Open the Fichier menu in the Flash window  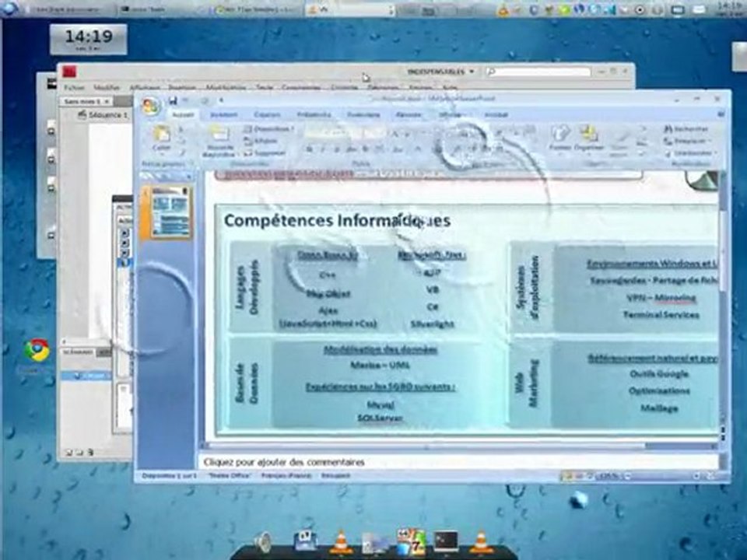pyautogui.click(x=74, y=88)
